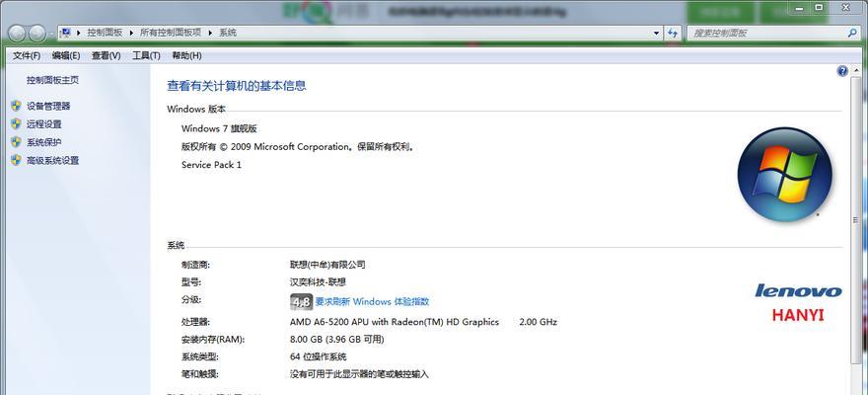Click the HANYI red text
This screenshot has height=395, width=868.
[798, 315]
